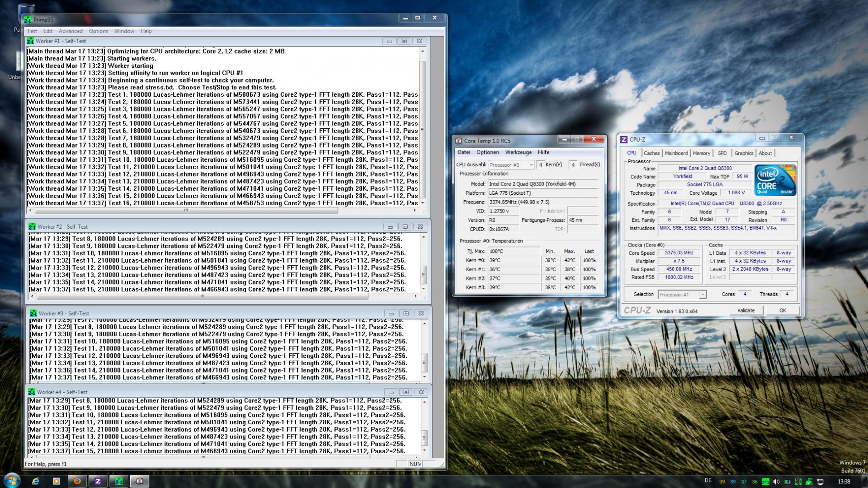Click Worker #1 vertical scrollbar down arrow
Screen dimensions: 868x488
click(422, 203)
